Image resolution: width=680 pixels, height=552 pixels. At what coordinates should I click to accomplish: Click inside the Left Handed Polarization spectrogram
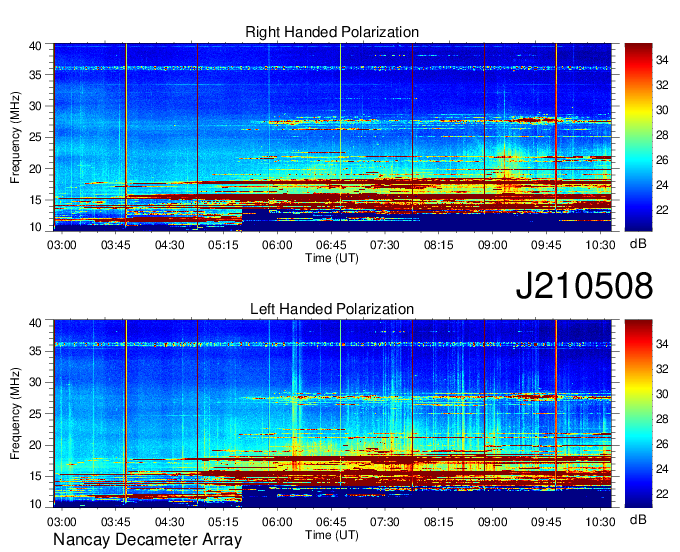tap(332, 414)
